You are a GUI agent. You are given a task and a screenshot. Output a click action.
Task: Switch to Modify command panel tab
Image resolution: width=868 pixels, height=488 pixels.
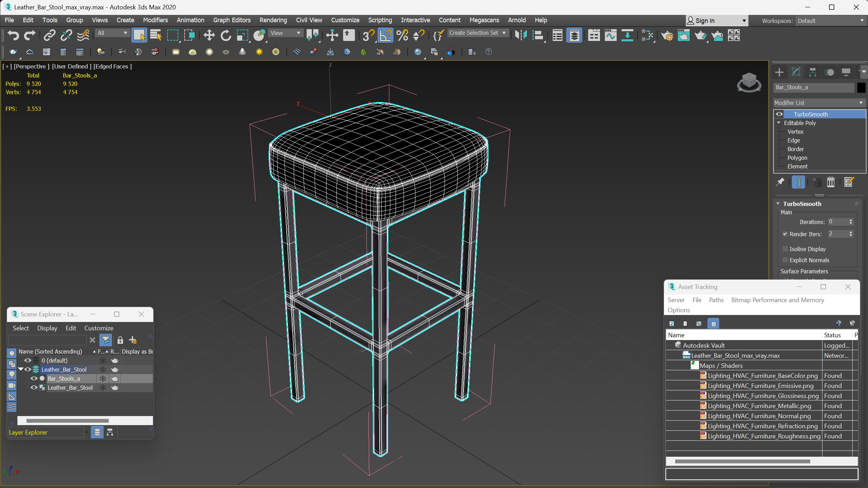click(796, 72)
